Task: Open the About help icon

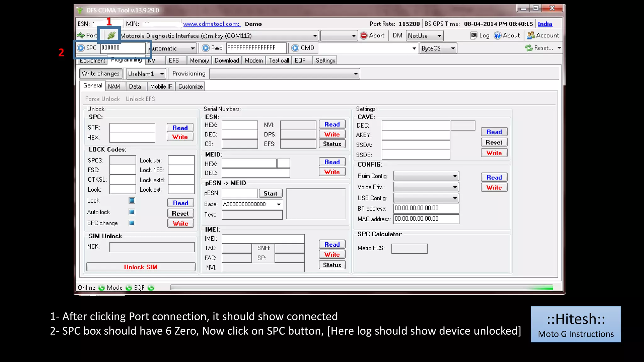Action: click(x=497, y=36)
